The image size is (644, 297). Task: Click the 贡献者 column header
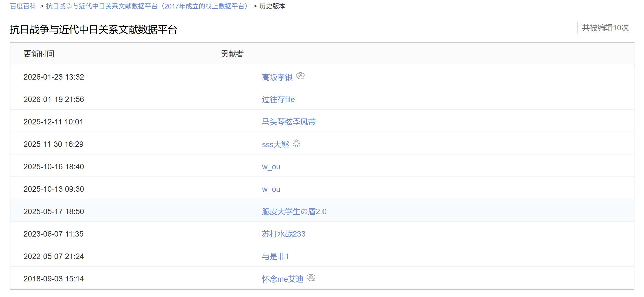232,54
